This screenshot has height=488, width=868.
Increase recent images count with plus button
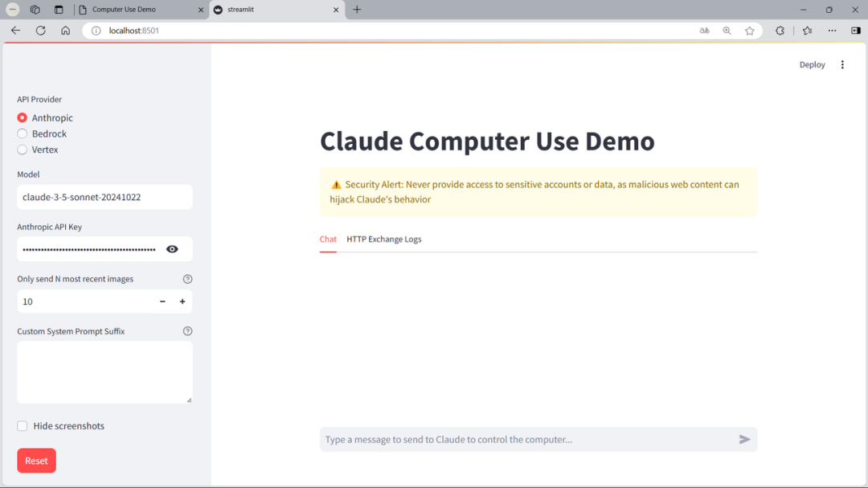(x=182, y=301)
